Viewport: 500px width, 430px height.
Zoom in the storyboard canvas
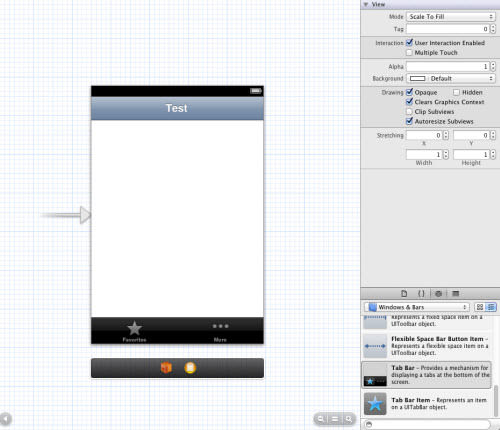349,419
